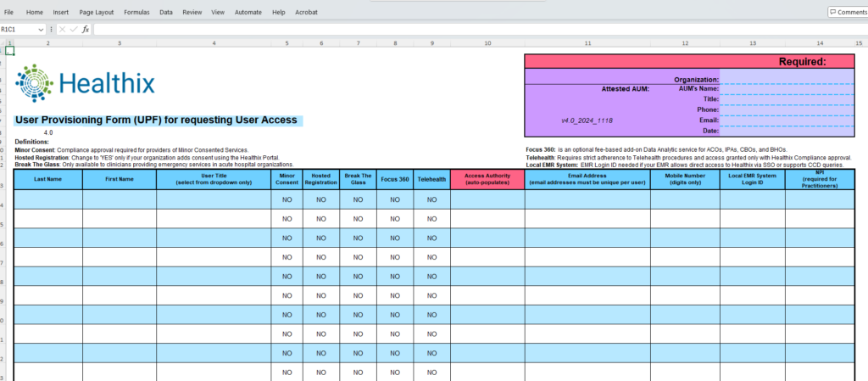
Task: Select the Focus 360 header cell
Action: [395, 179]
